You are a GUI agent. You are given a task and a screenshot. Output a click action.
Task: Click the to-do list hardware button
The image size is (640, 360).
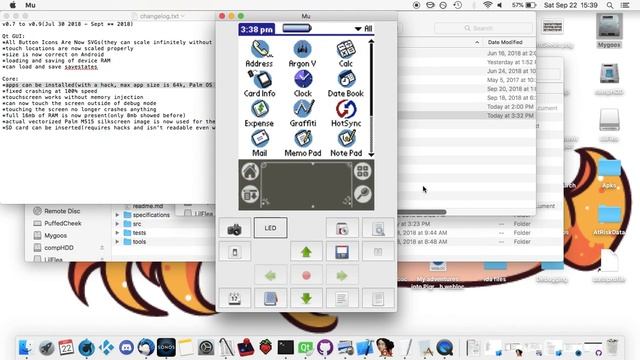click(342, 298)
